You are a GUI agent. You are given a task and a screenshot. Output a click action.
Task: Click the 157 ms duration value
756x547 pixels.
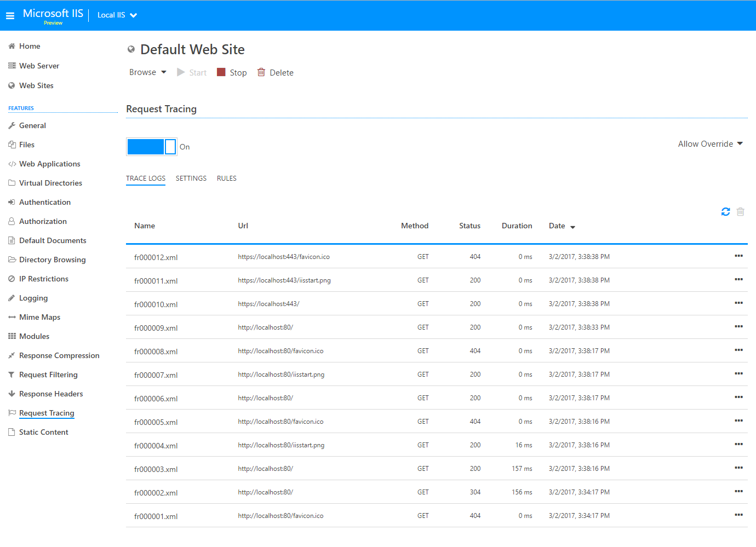pos(522,469)
